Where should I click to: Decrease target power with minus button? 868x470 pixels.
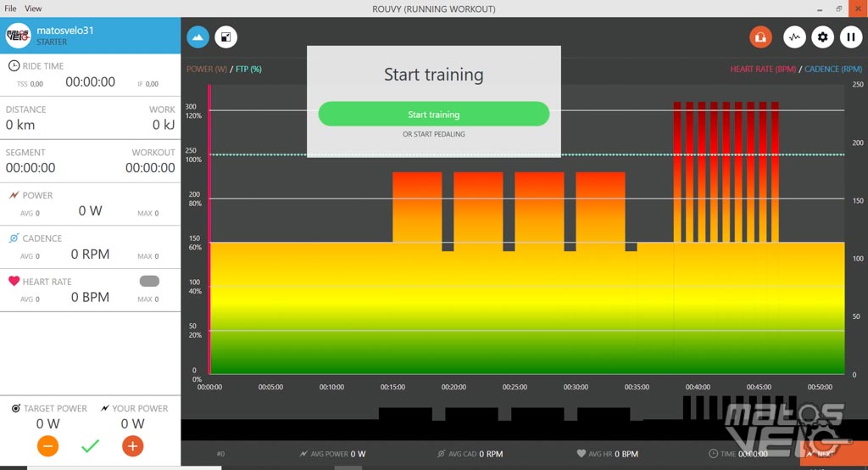coord(47,446)
